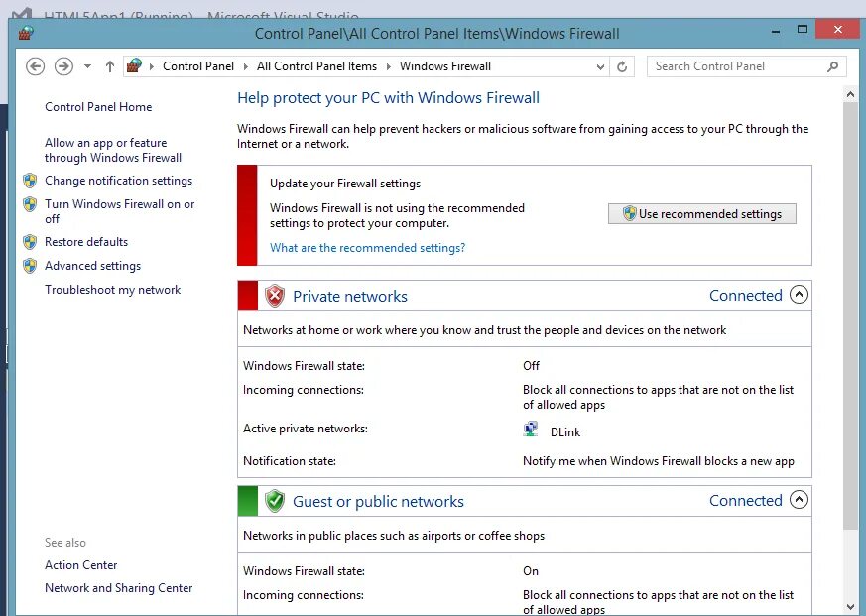Click Private networks Windows Firewall state Off
Screen dimensions: 866x616
click(532, 366)
